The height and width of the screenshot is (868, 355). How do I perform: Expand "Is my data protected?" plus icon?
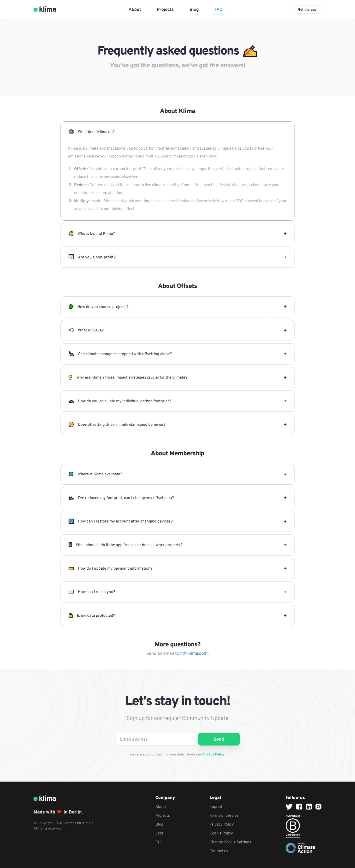pyautogui.click(x=285, y=615)
